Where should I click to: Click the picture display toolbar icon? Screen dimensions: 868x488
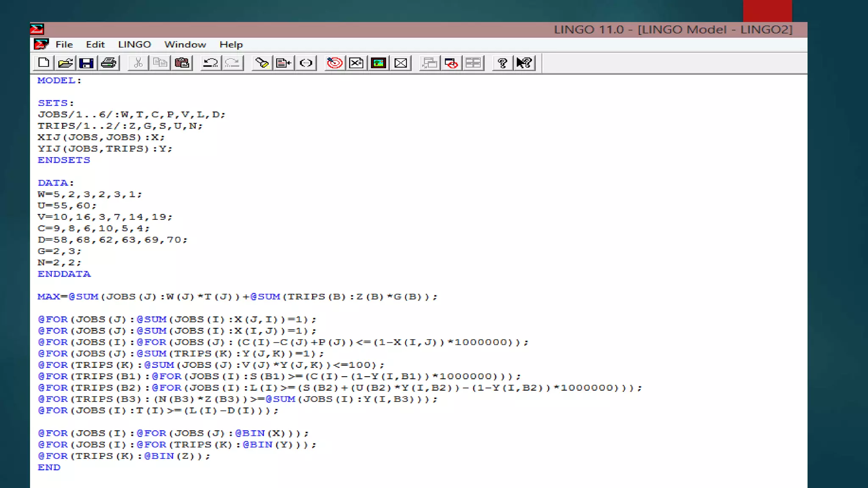[378, 63]
